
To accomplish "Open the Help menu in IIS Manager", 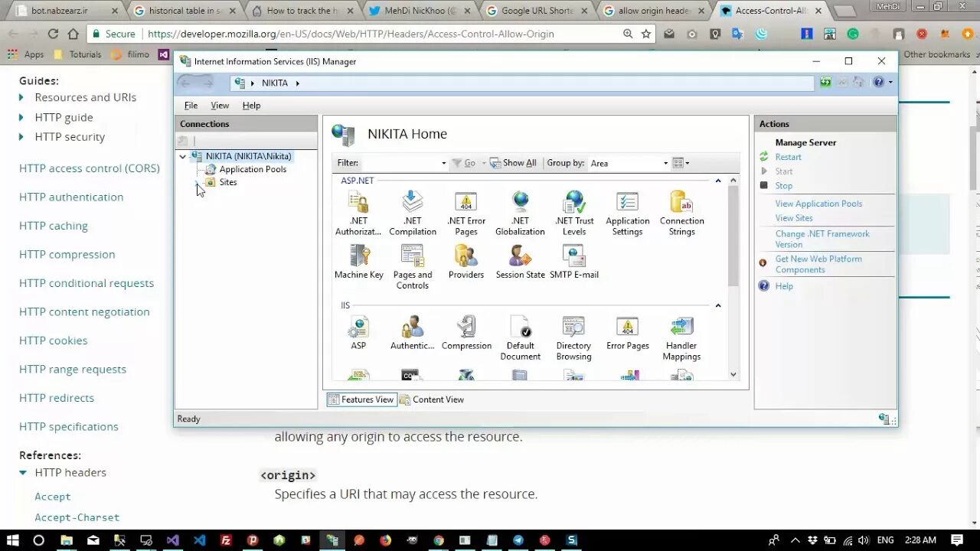I will pos(251,106).
